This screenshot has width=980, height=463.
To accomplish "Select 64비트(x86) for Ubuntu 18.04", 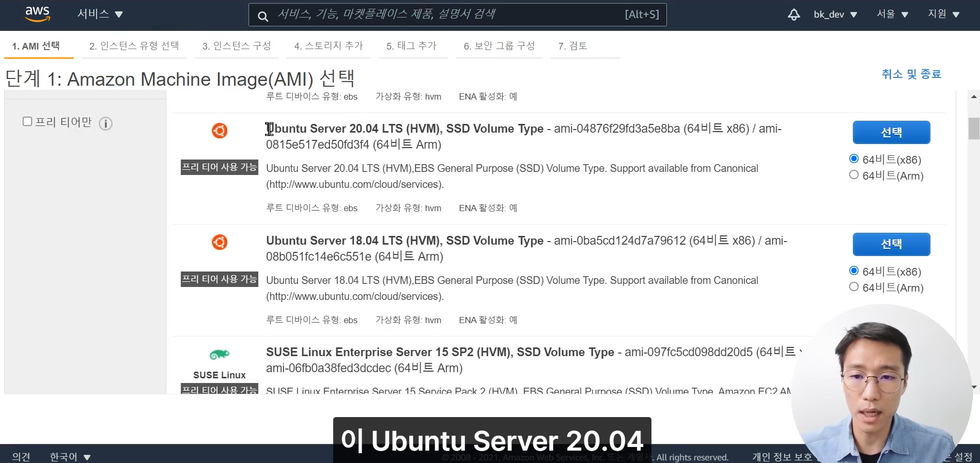I will pos(854,271).
